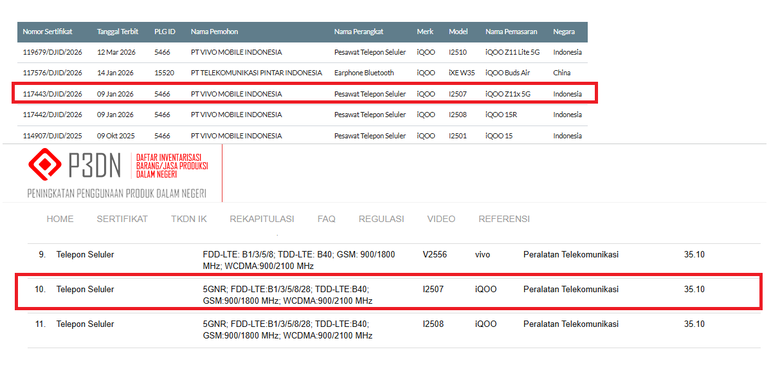
Task: Click the 35.10 value in row 10
Action: tap(694, 289)
